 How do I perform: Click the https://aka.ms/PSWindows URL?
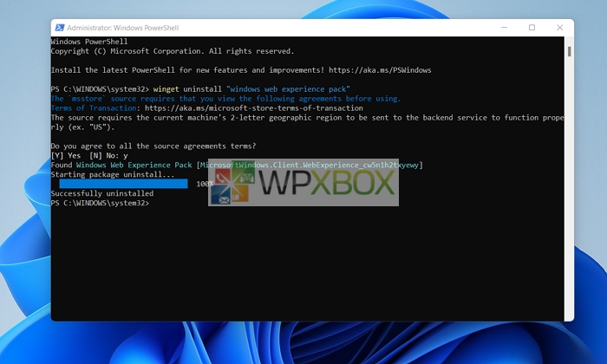(x=380, y=70)
